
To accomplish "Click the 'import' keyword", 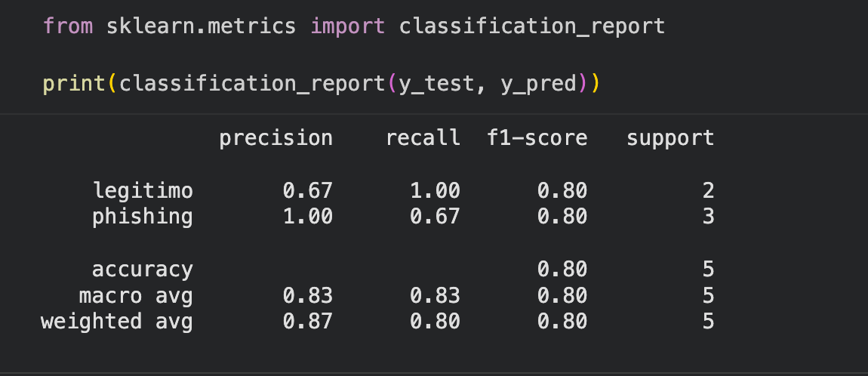I will 348,26.
